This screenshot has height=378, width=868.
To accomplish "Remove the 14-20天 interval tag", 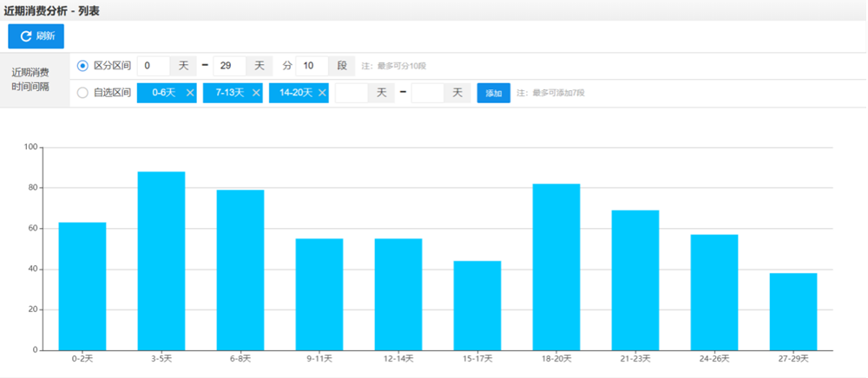I will [x=322, y=93].
